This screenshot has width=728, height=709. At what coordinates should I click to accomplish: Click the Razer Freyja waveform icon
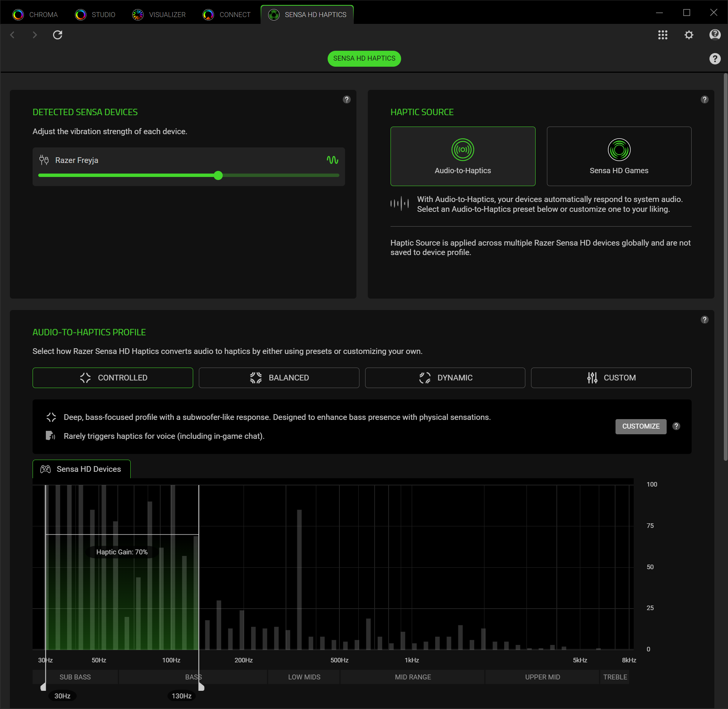[332, 160]
